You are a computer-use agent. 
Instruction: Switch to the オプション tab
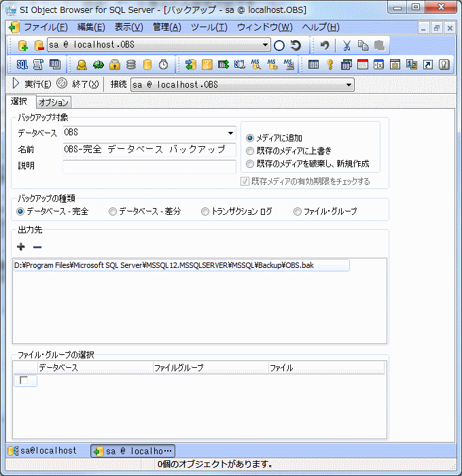point(53,103)
